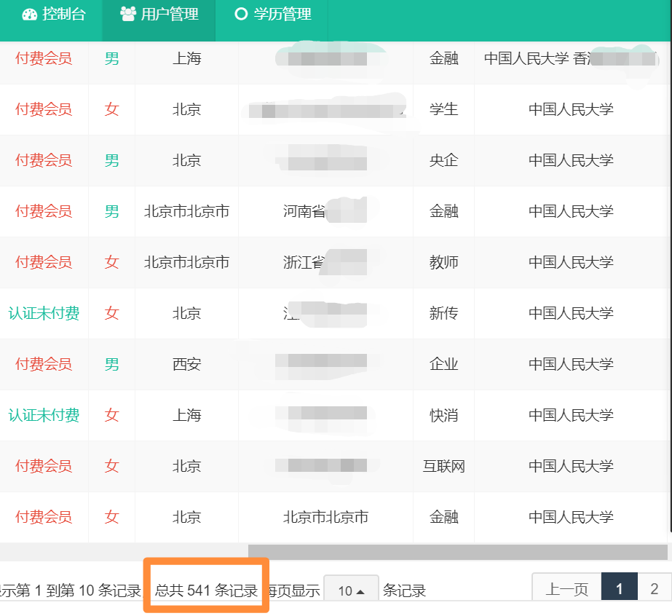Click 认证未付费 in the 新传 row
The height and width of the screenshot is (616, 672).
click(x=44, y=313)
